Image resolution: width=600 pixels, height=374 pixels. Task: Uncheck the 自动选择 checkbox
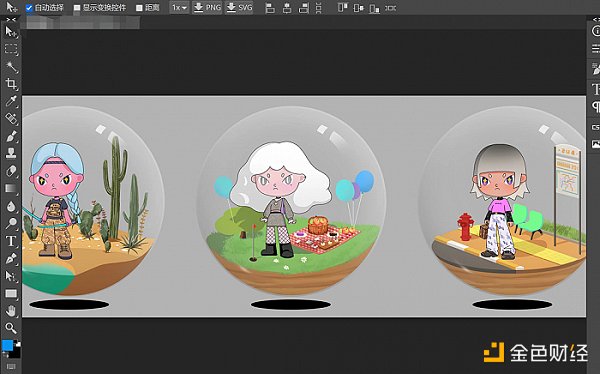pyautogui.click(x=29, y=8)
